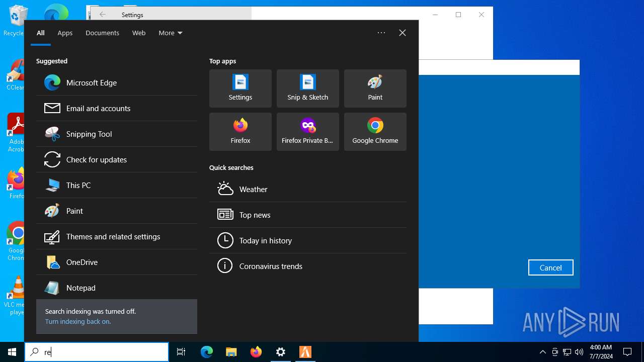Run Weather quick search
The image size is (644, 362).
pyautogui.click(x=308, y=189)
